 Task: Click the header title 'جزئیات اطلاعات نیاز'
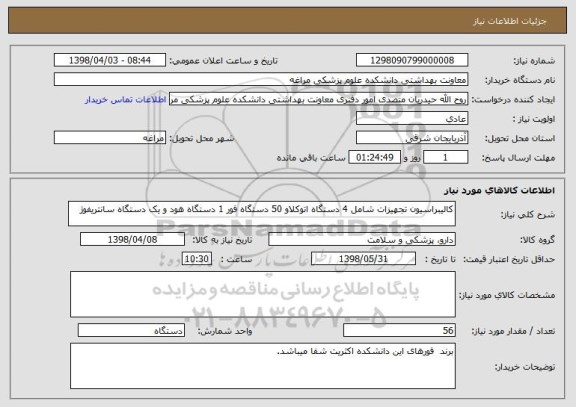point(510,21)
